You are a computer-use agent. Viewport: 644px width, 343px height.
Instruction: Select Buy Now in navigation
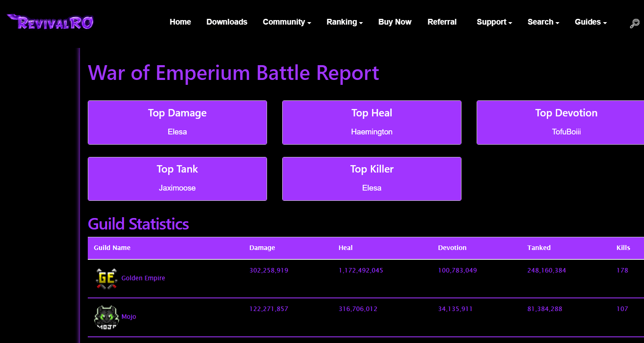click(x=395, y=22)
